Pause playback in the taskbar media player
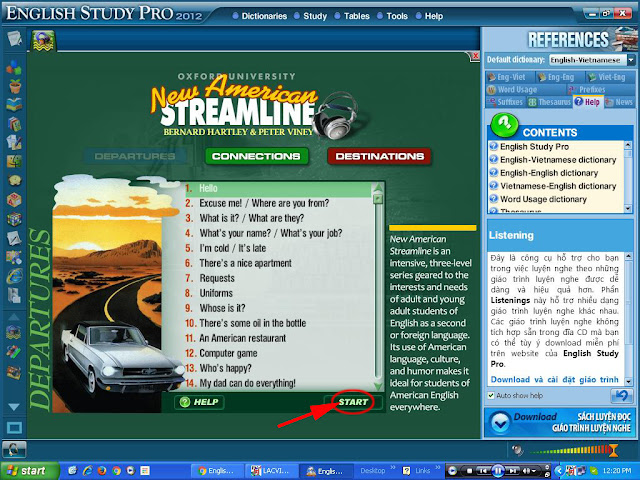The width and height of the screenshot is (640, 480). (x=498, y=471)
